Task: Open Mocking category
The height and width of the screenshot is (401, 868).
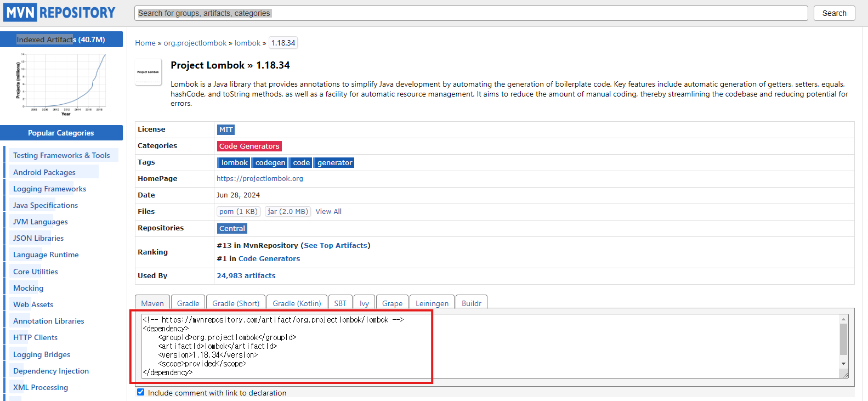Action: click(x=29, y=288)
